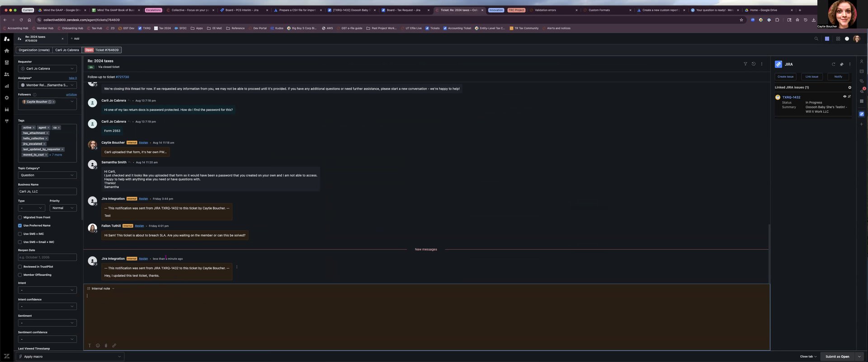This screenshot has width=868, height=362.
Task: Open the help question mark icon
Action: click(847, 39)
